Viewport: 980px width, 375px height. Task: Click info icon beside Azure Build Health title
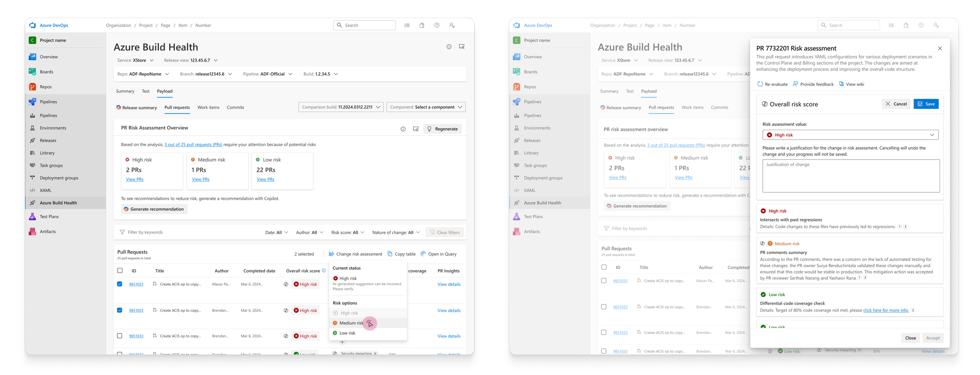[449, 47]
